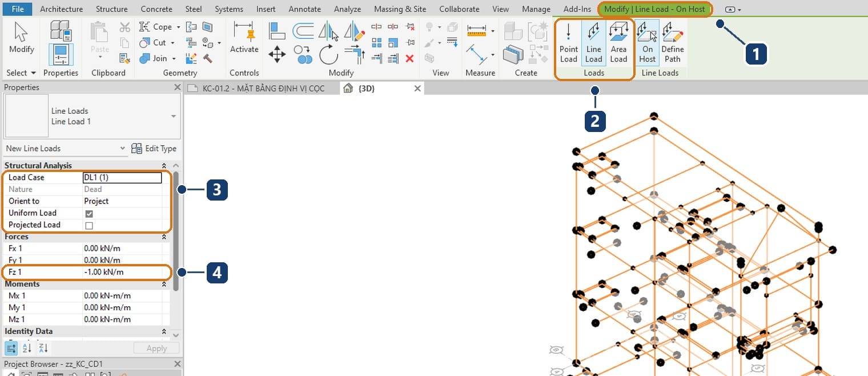Select the Scale tool
Image resolution: width=868 pixels, height=376 pixels.
(x=393, y=42)
